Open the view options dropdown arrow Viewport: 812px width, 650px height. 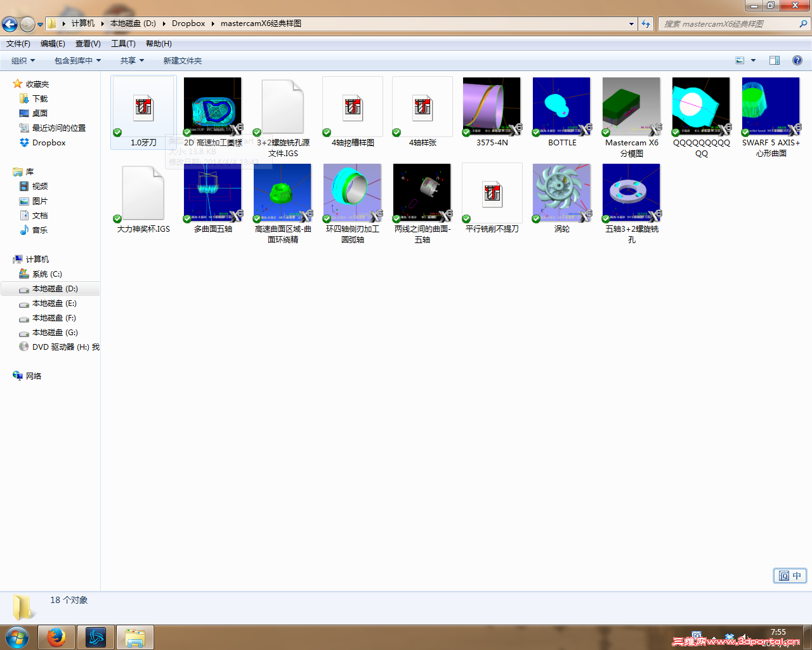(x=753, y=61)
